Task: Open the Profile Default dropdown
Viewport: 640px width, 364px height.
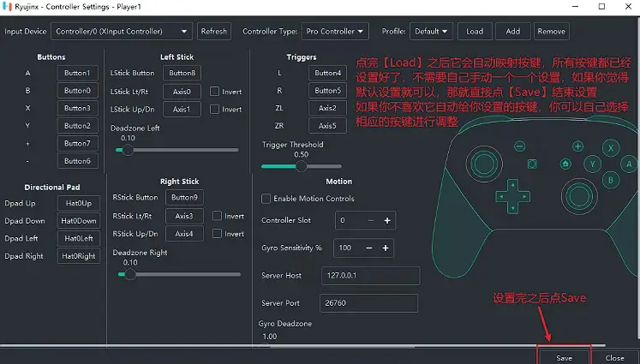Action: pyautogui.click(x=432, y=32)
